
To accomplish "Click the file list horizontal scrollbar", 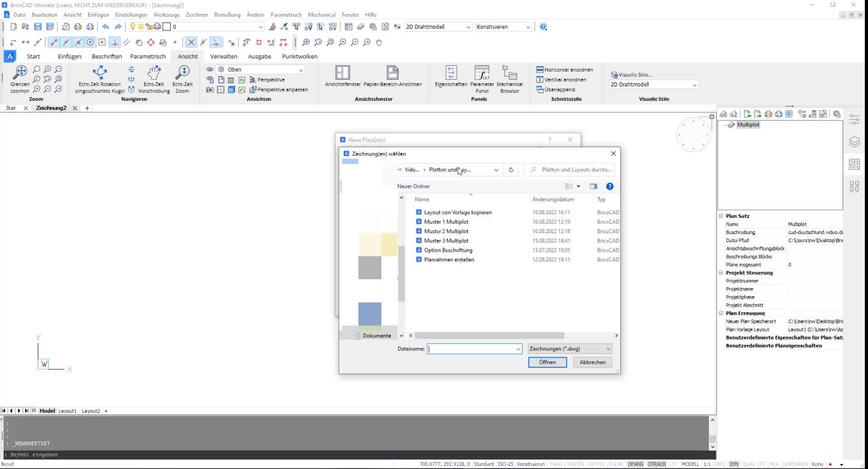I will point(489,336).
